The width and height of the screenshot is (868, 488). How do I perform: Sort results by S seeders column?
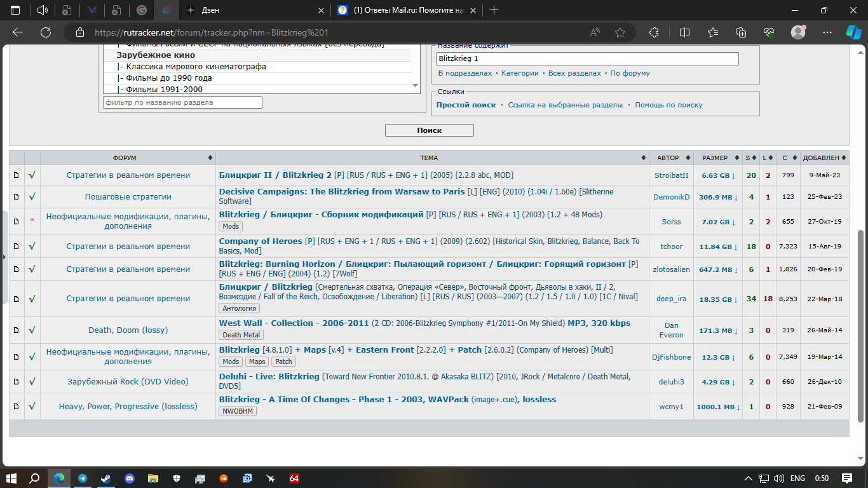751,158
